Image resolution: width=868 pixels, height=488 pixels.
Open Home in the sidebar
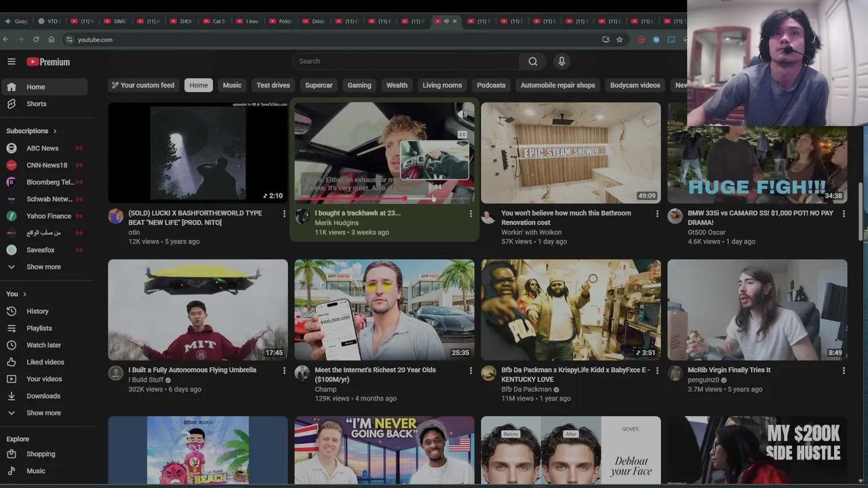coord(44,87)
